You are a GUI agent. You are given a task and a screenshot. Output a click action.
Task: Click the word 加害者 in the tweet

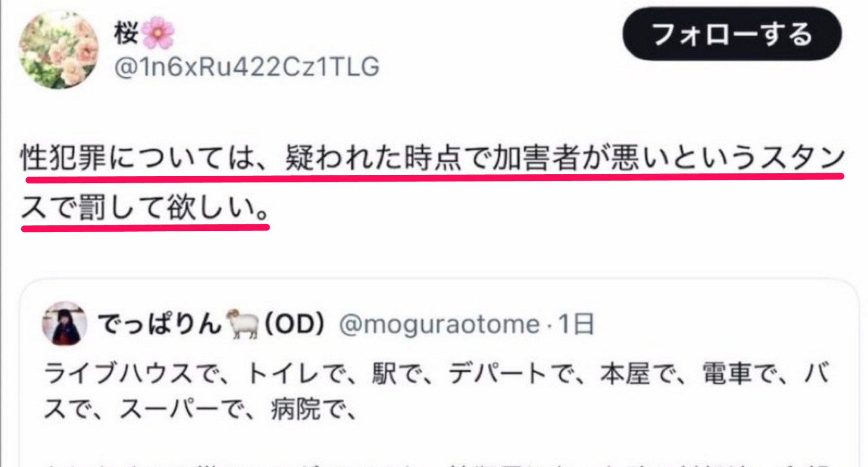535,158
